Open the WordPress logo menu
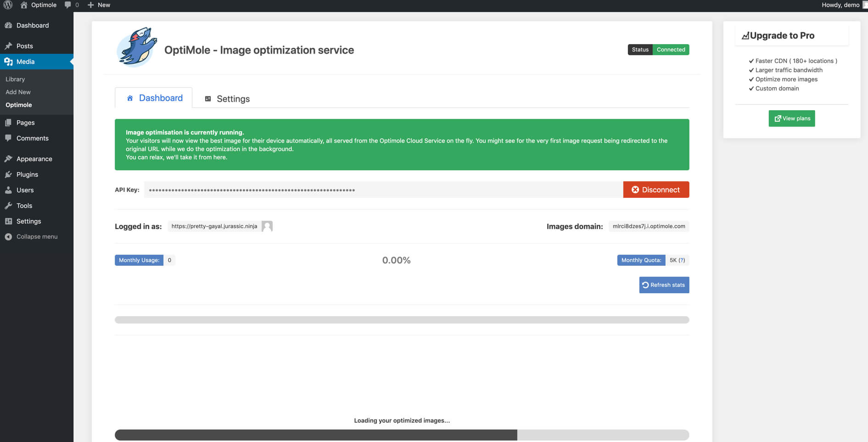This screenshot has height=442, width=868. click(x=8, y=5)
